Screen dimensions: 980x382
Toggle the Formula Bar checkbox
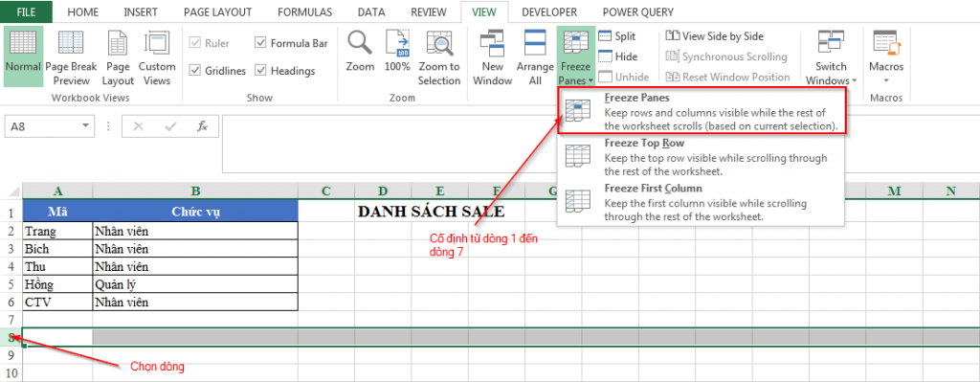coord(260,43)
